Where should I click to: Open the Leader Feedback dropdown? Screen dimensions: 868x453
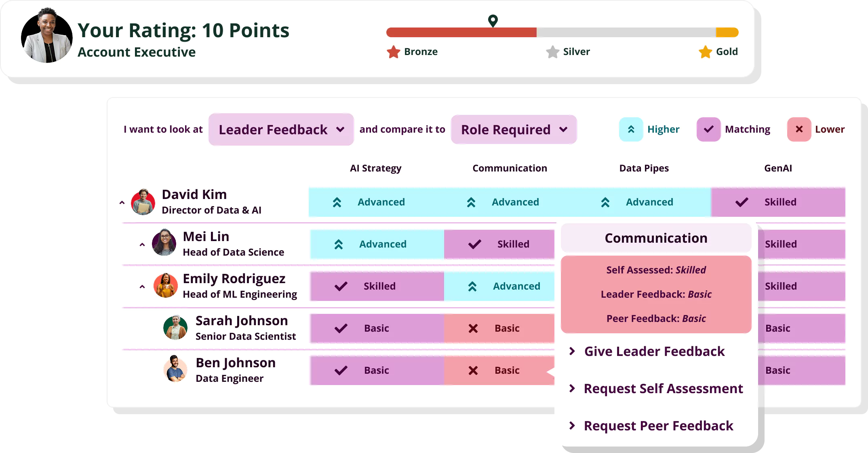[281, 129]
